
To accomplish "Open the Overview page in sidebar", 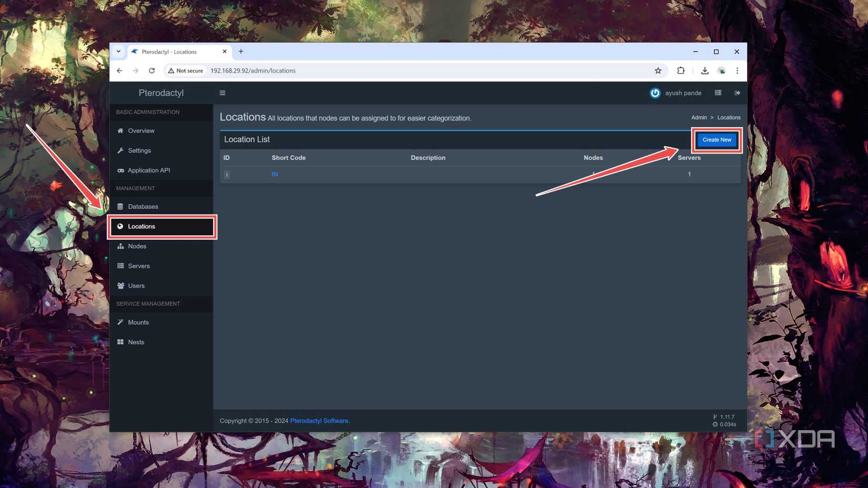I will click(x=161, y=130).
